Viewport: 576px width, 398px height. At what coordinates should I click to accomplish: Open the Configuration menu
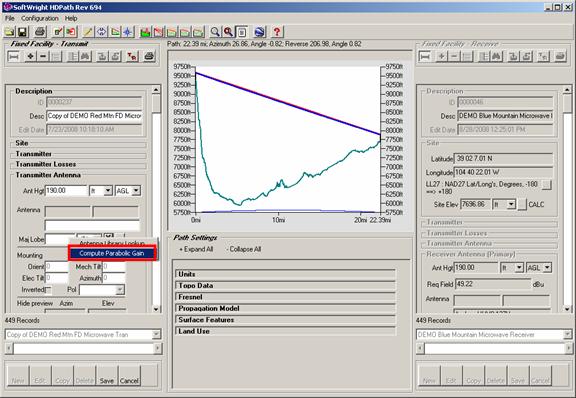click(x=40, y=18)
